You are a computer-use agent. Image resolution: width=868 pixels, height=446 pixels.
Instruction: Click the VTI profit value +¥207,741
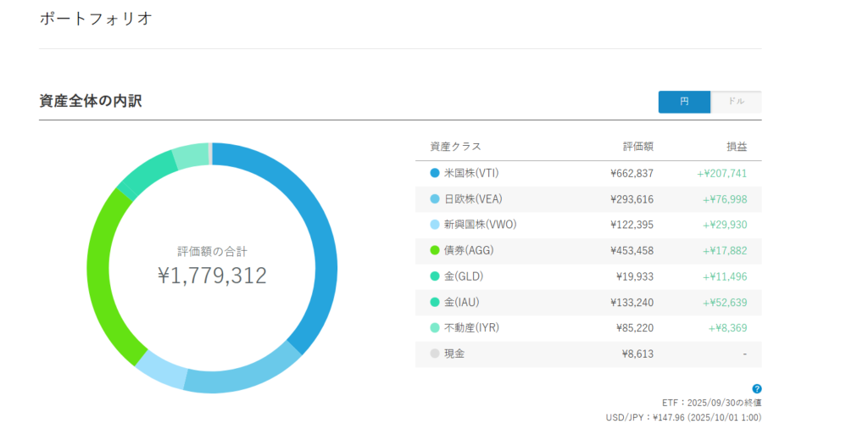(721, 173)
